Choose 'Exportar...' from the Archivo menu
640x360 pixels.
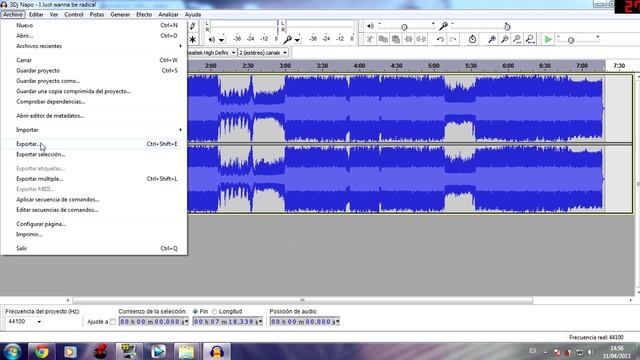(93, 144)
